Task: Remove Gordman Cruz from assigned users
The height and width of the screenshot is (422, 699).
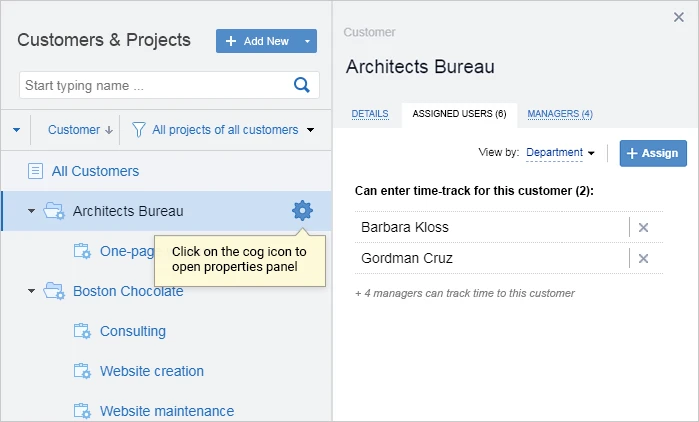Action: click(643, 259)
